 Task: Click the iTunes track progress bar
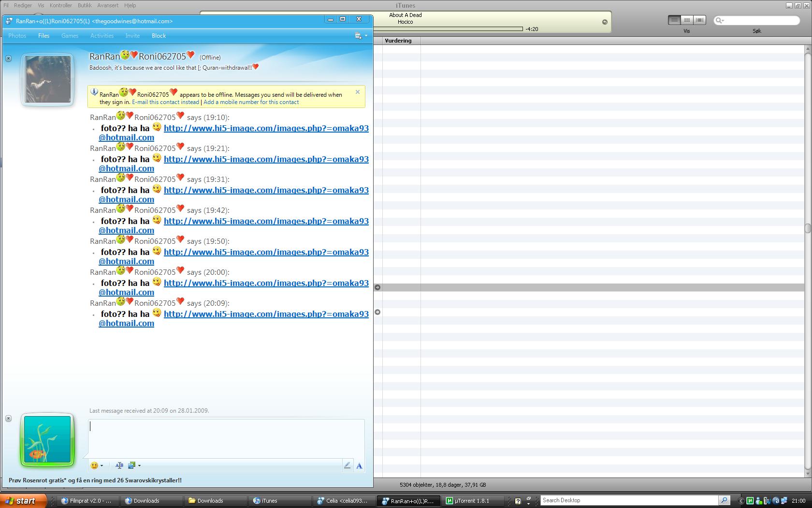pyautogui.click(x=449, y=29)
